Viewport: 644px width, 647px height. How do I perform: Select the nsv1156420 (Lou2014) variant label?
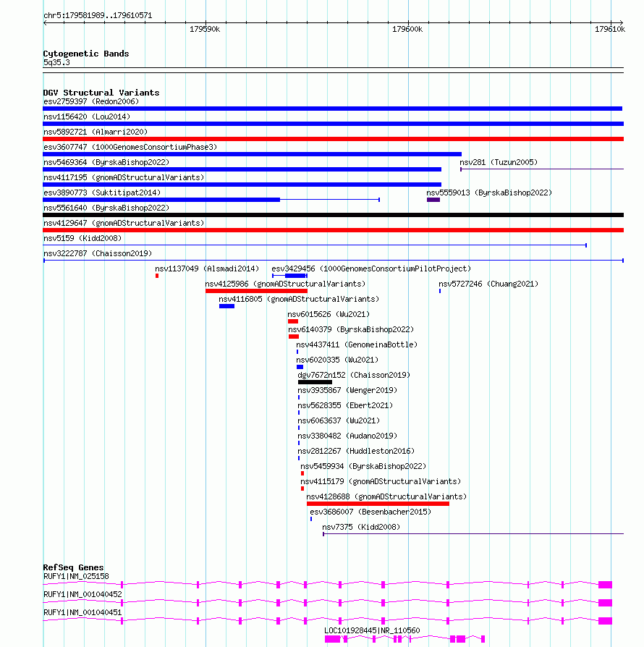pyautogui.click(x=87, y=117)
